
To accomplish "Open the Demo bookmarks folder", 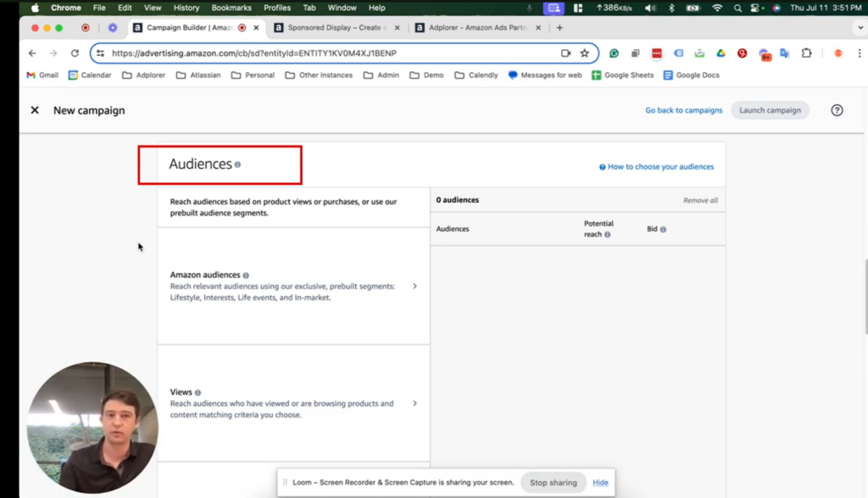I will click(426, 76).
